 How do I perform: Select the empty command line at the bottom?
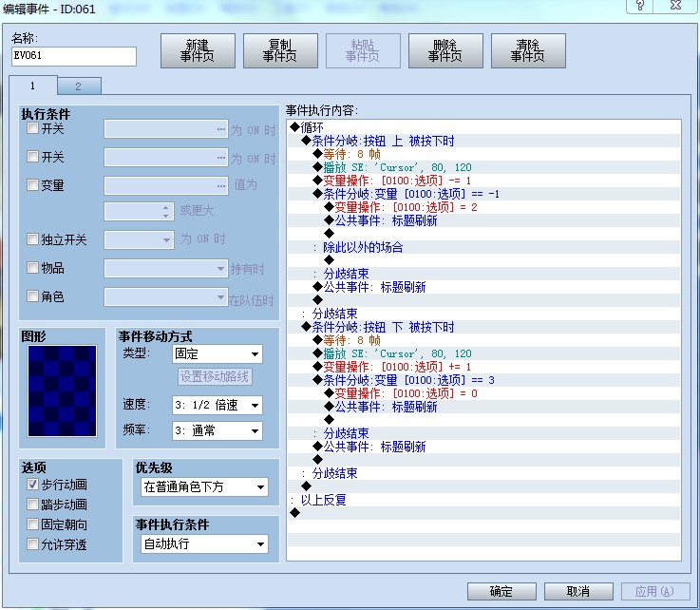click(484, 513)
